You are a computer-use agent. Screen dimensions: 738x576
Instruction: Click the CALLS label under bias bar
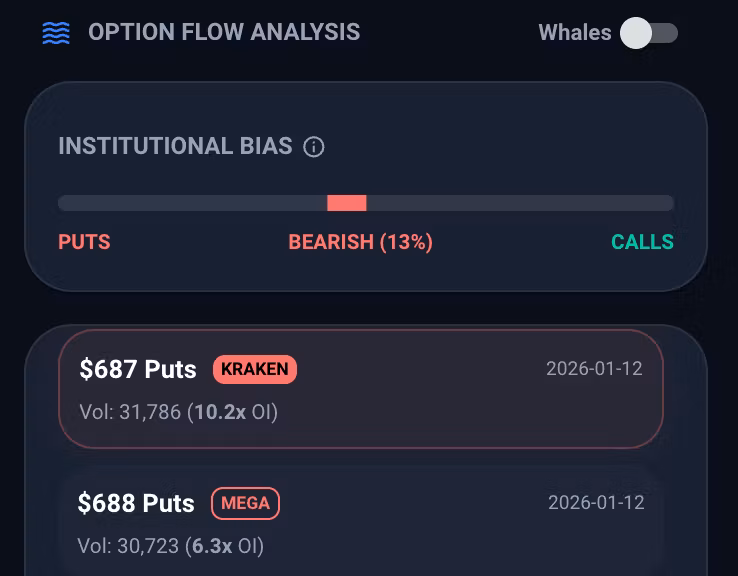point(642,242)
